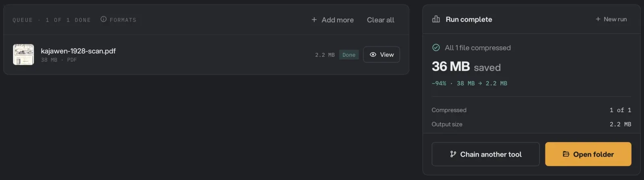The height and width of the screenshot is (180, 644).
Task: Click the FORMATS label in queue header
Action: [x=123, y=20]
